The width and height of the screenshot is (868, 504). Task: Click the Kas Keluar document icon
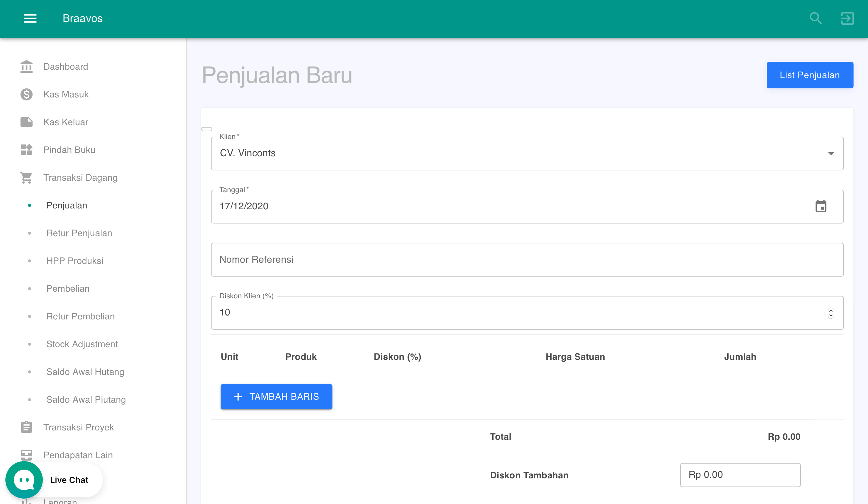[x=26, y=122]
